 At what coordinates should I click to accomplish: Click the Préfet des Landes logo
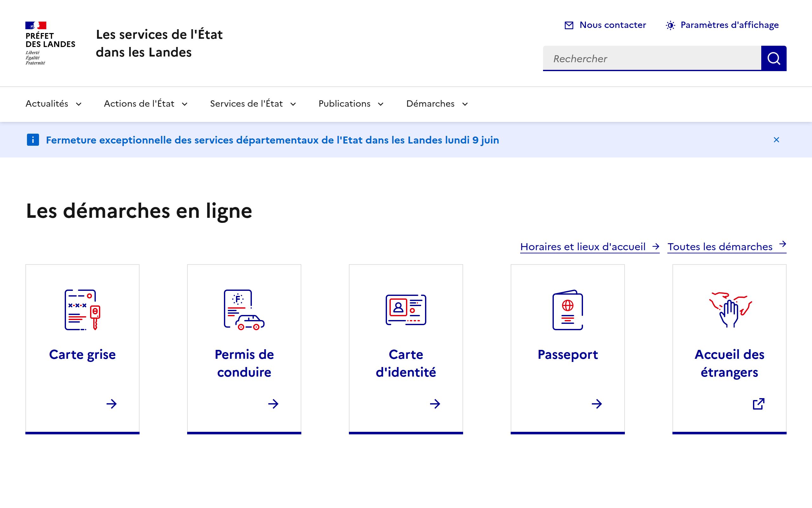click(50, 43)
